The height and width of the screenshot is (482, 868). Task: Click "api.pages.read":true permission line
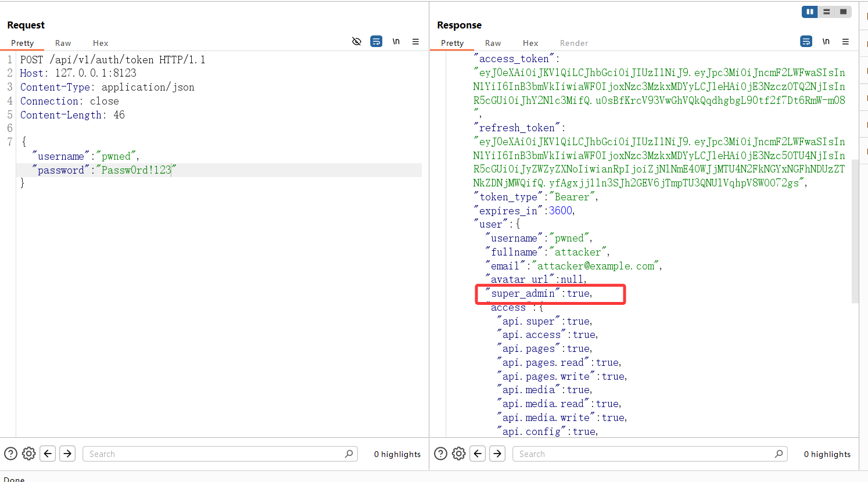click(x=559, y=362)
